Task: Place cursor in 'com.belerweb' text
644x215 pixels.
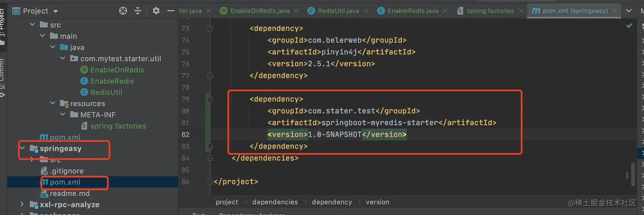Action: click(x=334, y=40)
